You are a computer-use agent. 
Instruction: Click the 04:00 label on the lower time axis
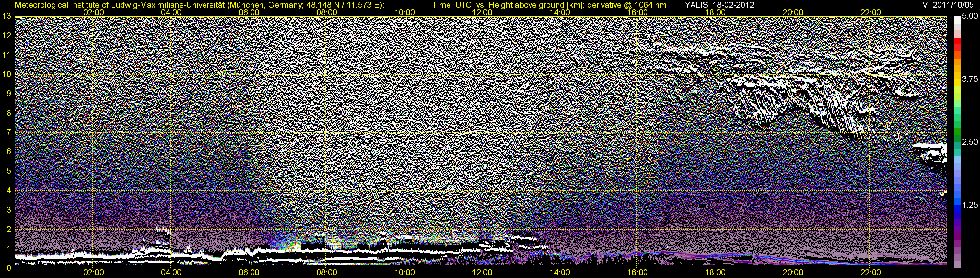[x=171, y=273]
